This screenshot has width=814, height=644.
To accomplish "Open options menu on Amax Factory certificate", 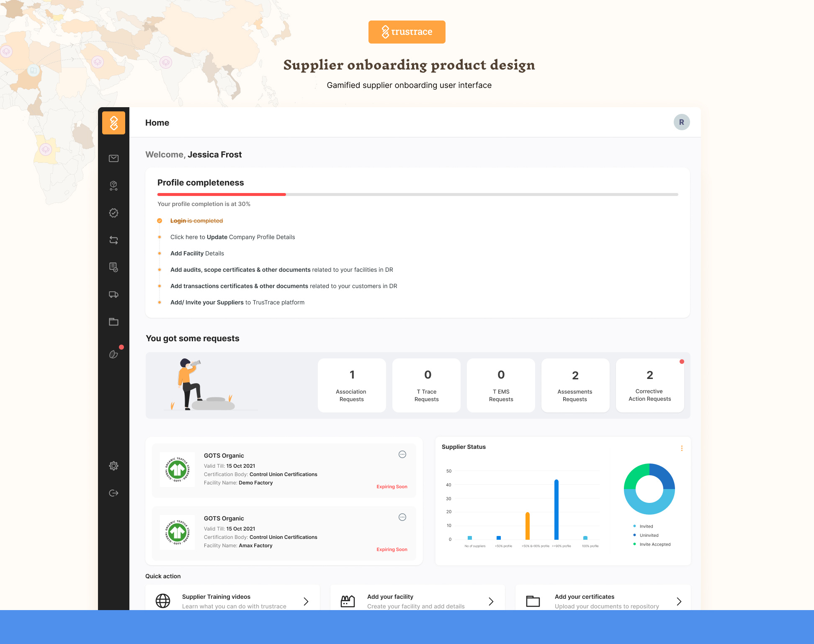I will pyautogui.click(x=402, y=517).
